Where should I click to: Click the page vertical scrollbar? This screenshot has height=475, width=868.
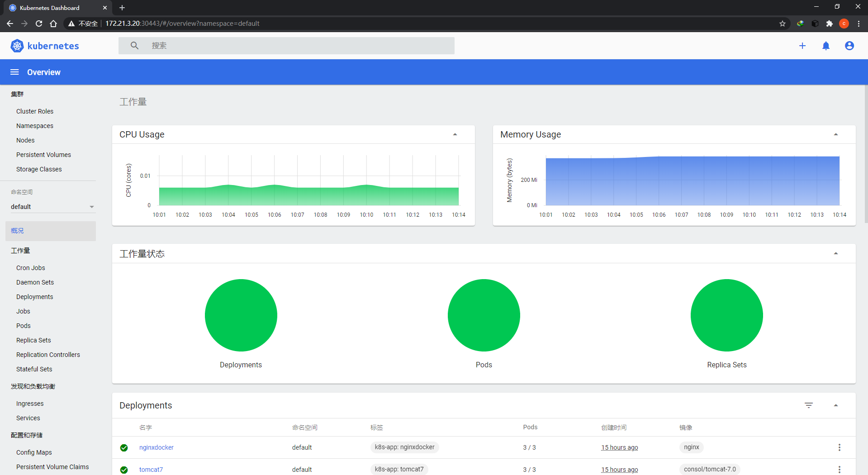pos(866,154)
